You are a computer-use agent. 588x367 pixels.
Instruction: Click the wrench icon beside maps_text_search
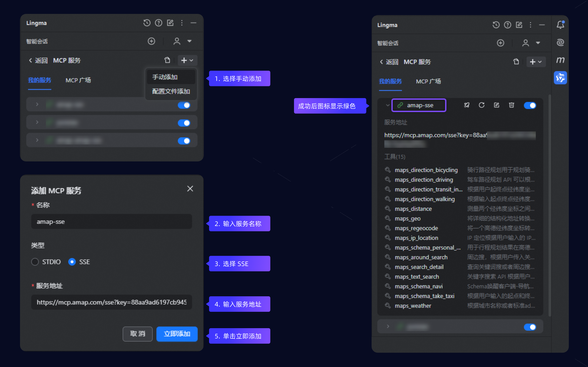[x=388, y=276]
